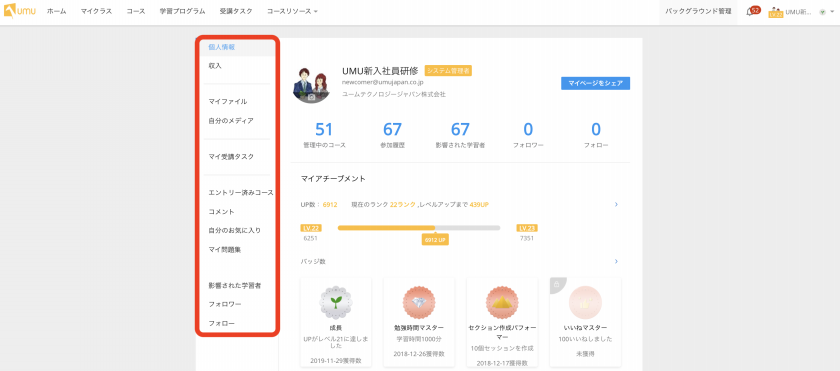Click the 6912 UP progress marker
Image resolution: width=840 pixels, height=371 pixels.
435,240
